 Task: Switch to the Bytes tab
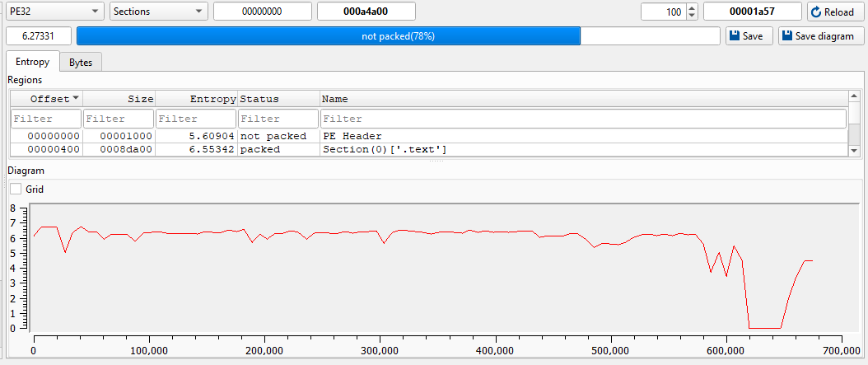pos(81,63)
